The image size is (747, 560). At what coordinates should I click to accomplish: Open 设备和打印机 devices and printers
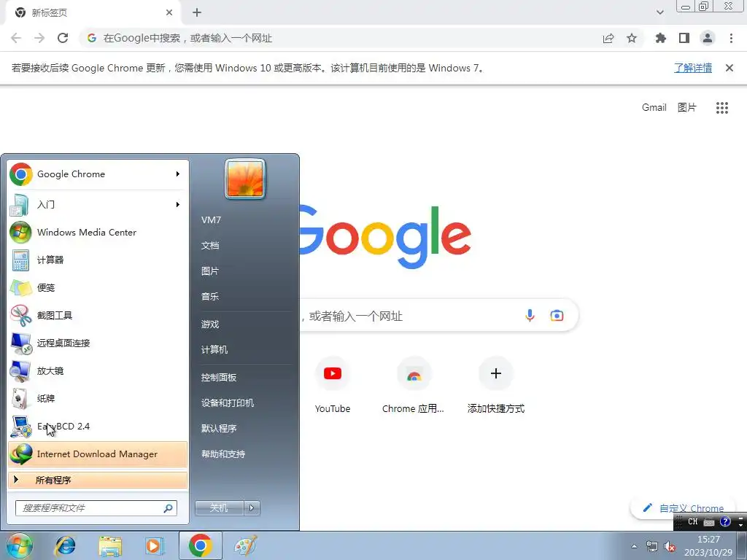[x=228, y=402]
